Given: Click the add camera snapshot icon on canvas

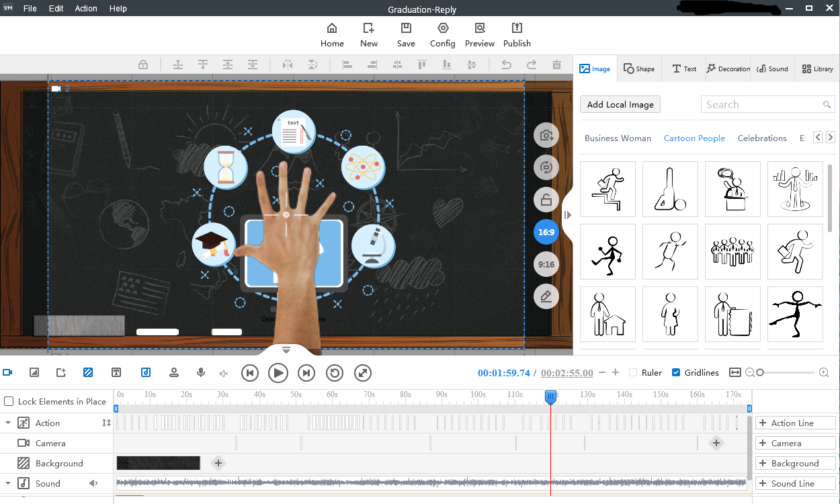Looking at the screenshot, I should (546, 136).
